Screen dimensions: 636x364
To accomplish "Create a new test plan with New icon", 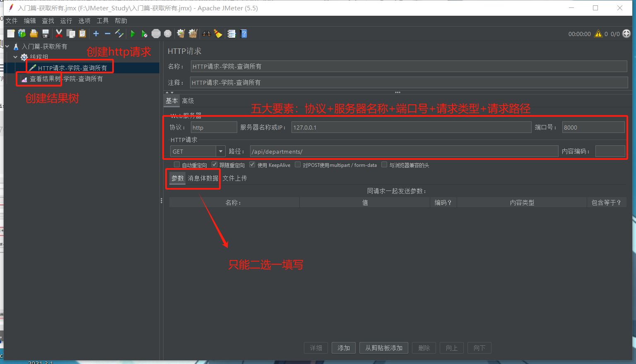I will (x=11, y=34).
